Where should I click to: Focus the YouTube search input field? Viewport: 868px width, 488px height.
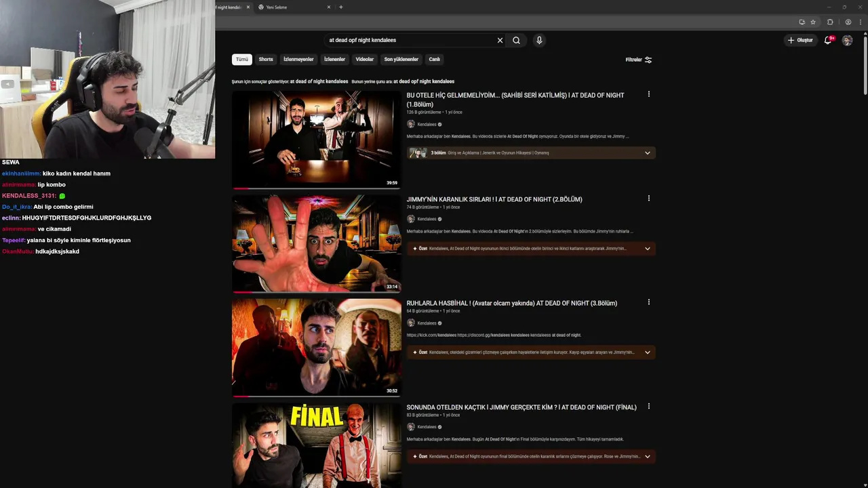coord(410,40)
